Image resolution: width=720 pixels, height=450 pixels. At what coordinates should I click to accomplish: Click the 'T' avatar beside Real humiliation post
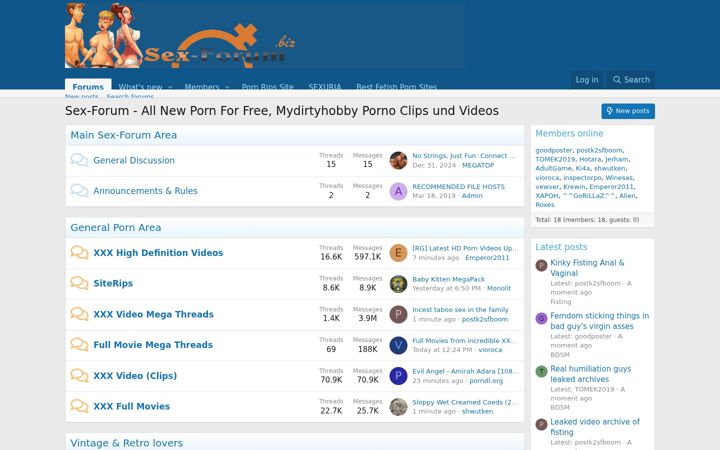click(541, 371)
